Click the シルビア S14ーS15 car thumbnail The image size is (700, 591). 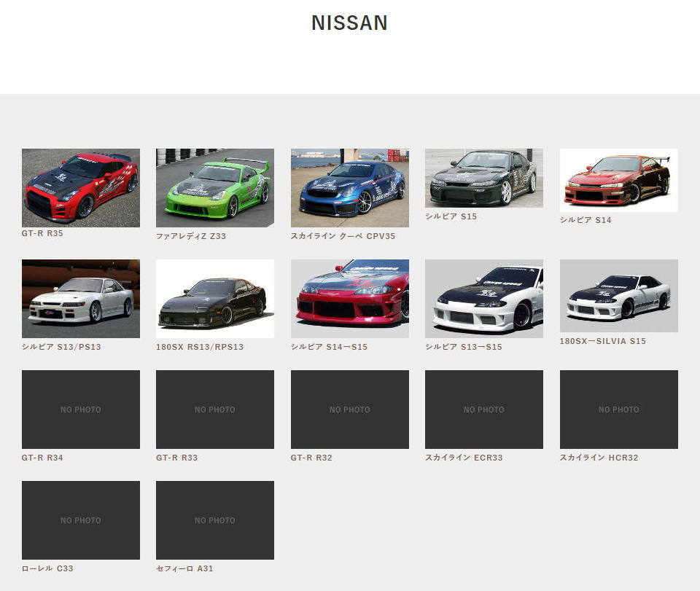(349, 298)
